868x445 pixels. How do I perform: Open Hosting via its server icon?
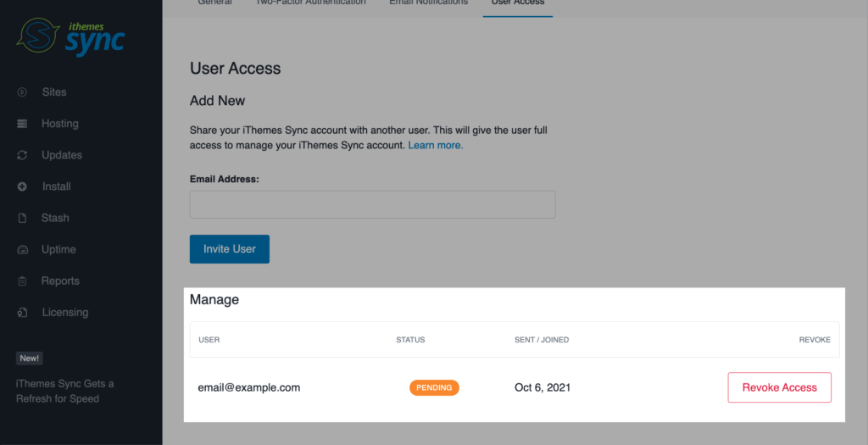(x=23, y=124)
